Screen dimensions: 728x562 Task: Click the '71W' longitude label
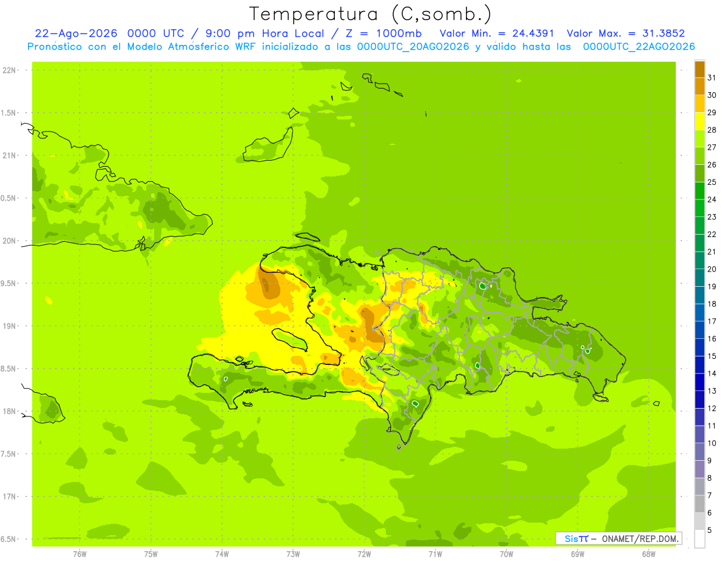click(x=435, y=554)
